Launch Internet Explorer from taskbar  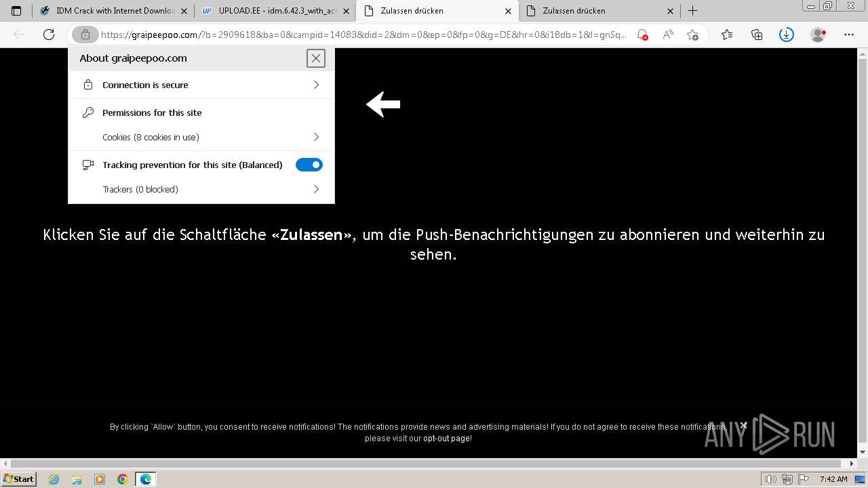[54, 479]
